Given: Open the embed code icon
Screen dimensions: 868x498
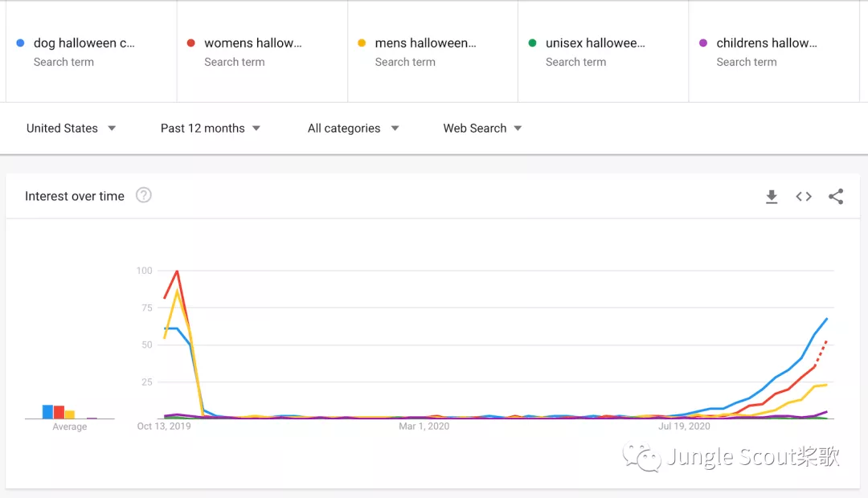Looking at the screenshot, I should tap(804, 197).
